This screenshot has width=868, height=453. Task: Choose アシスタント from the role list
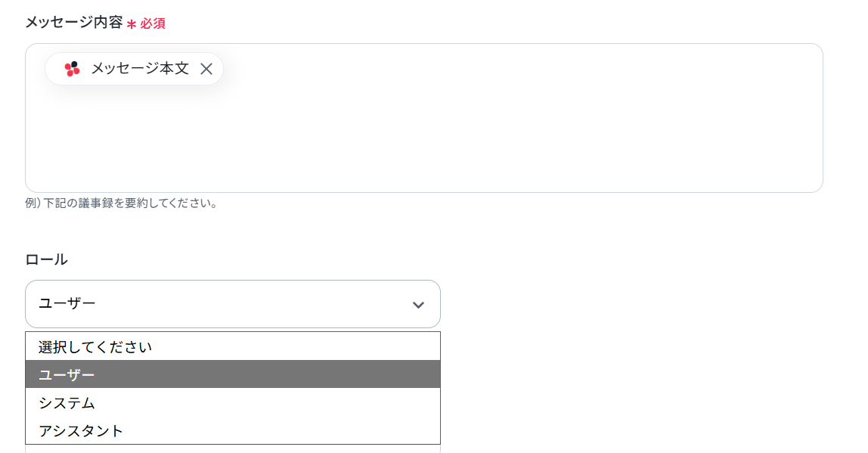[233, 430]
